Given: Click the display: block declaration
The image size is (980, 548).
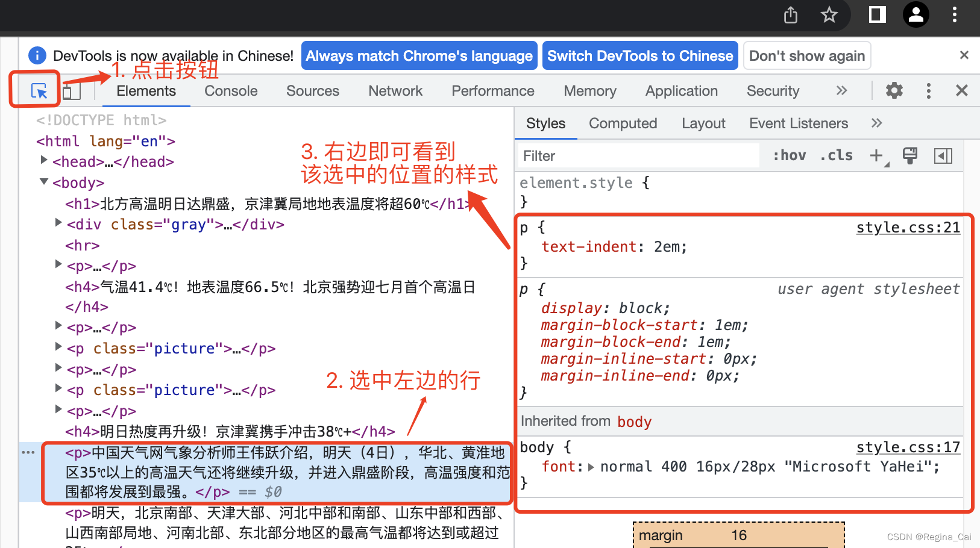Looking at the screenshot, I should 605,308.
